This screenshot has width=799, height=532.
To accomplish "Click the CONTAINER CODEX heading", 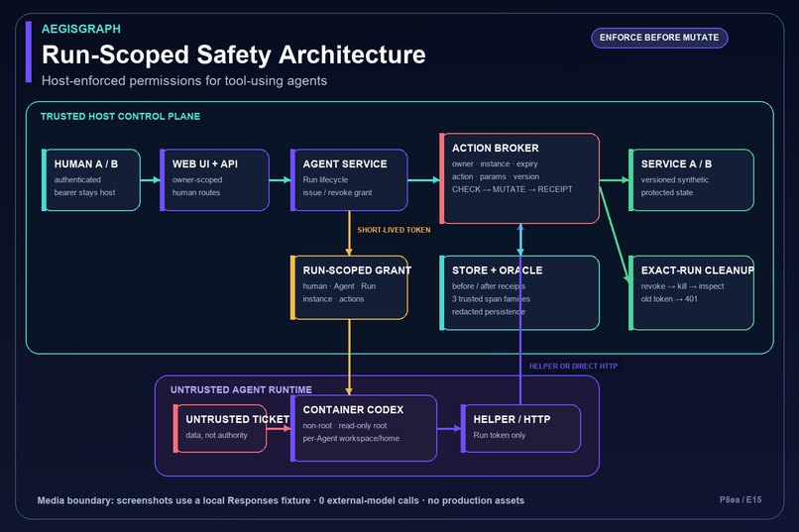I will 353,410.
